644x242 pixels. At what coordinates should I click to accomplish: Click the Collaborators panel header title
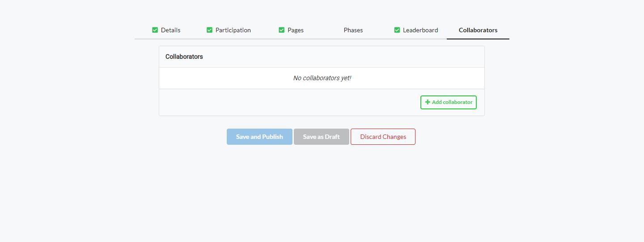coord(184,57)
